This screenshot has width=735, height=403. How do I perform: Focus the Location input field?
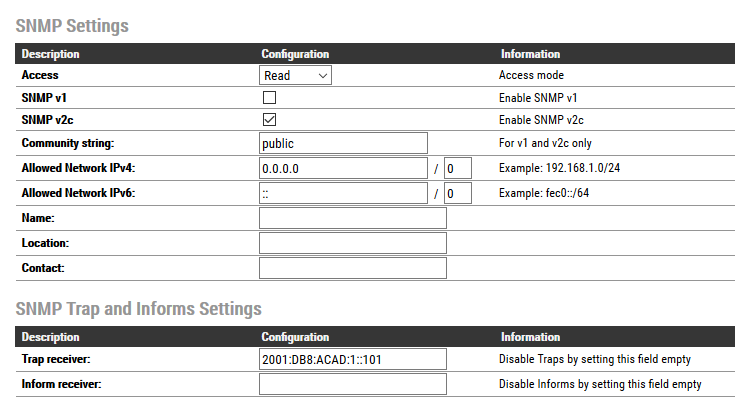pos(352,243)
